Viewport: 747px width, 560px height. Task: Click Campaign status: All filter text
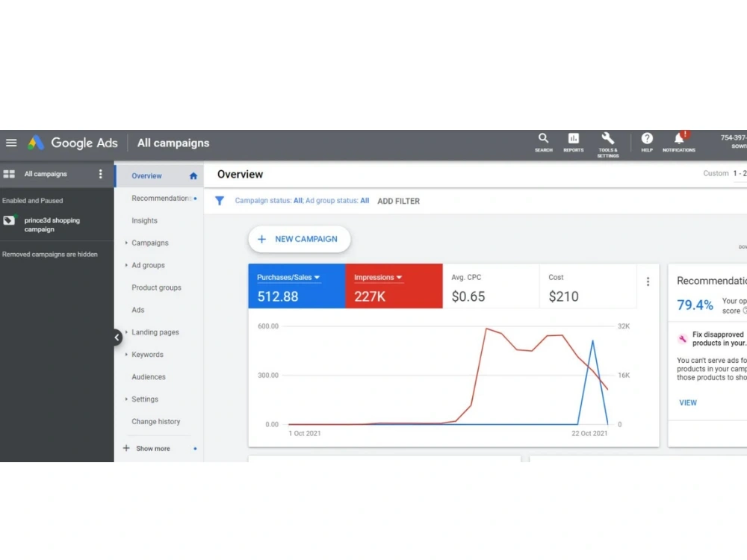coord(269,200)
